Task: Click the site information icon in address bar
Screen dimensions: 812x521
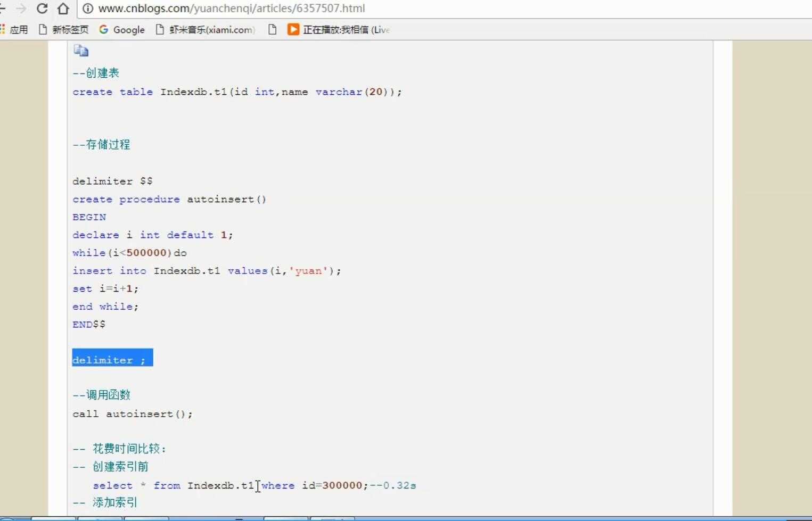Action: [x=88, y=9]
